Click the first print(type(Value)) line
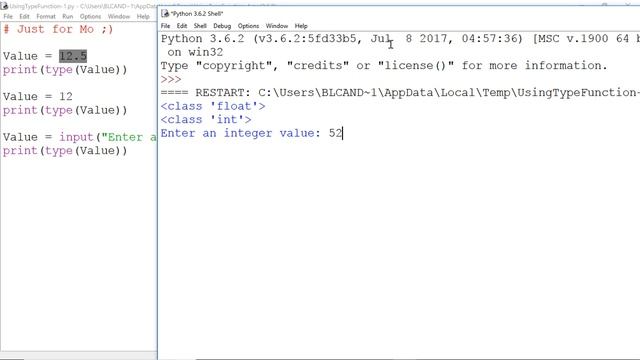The height and width of the screenshot is (360, 640). click(x=65, y=69)
